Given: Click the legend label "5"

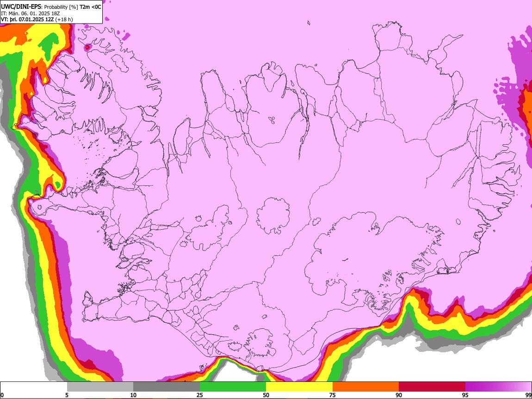Looking at the screenshot, I should tap(67, 395).
